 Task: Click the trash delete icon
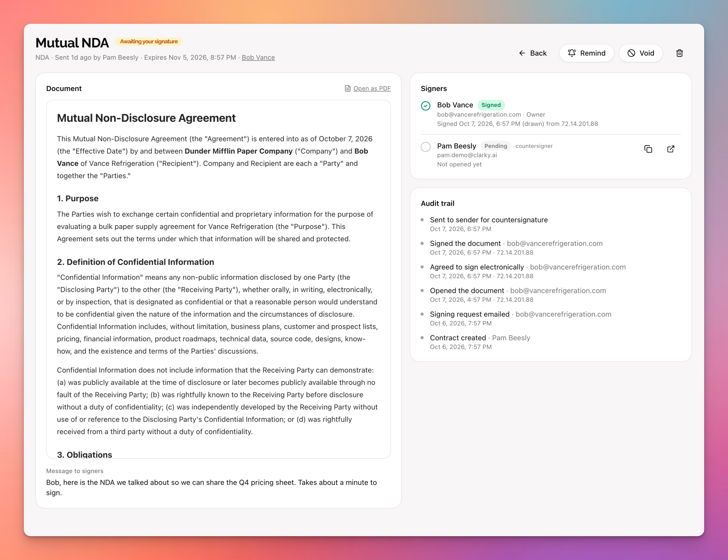(679, 53)
